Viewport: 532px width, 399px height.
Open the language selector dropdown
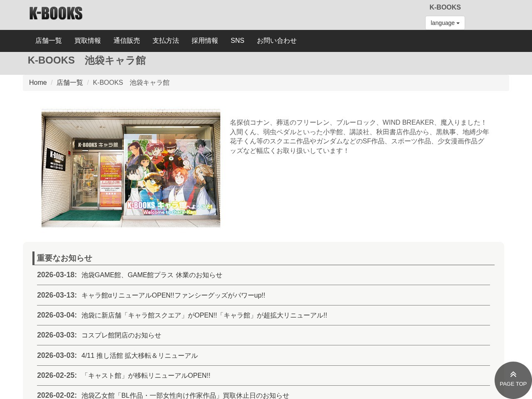pos(445,23)
